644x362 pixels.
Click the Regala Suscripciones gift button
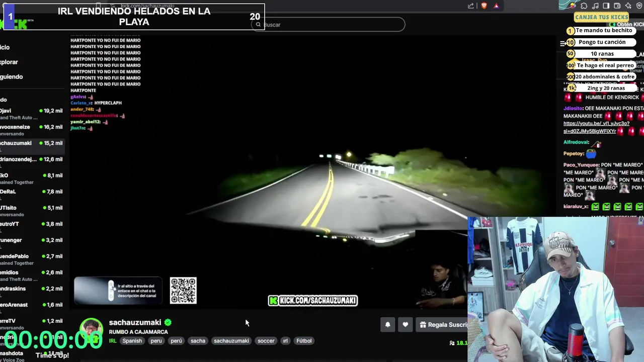(x=443, y=325)
